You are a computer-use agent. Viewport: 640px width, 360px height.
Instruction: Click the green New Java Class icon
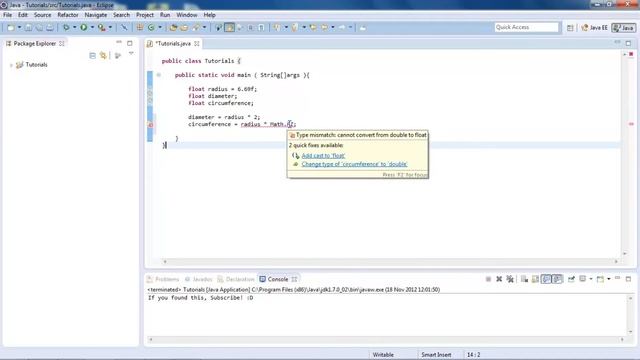(151, 28)
